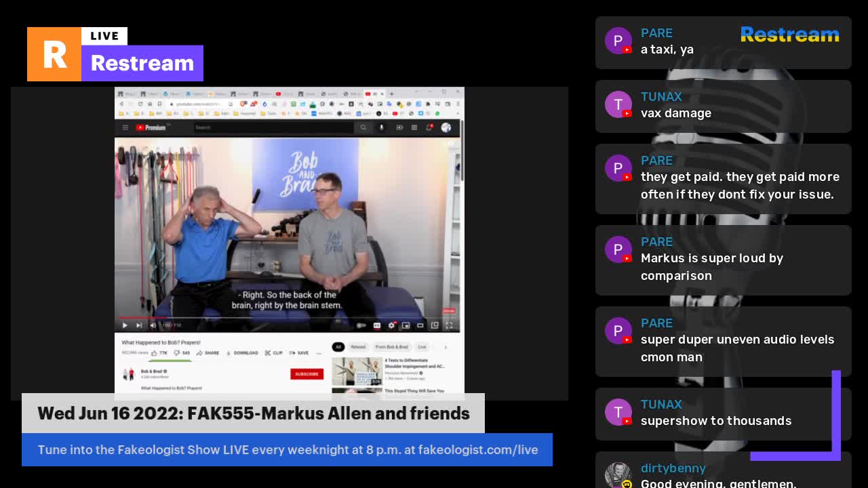Create a clip with the CLIP button
Screen dimensions: 868x488
point(273,353)
